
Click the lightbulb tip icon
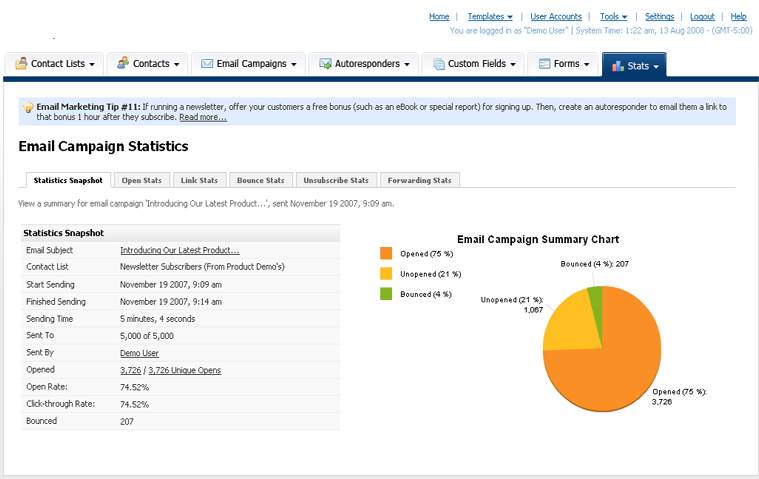(28, 107)
